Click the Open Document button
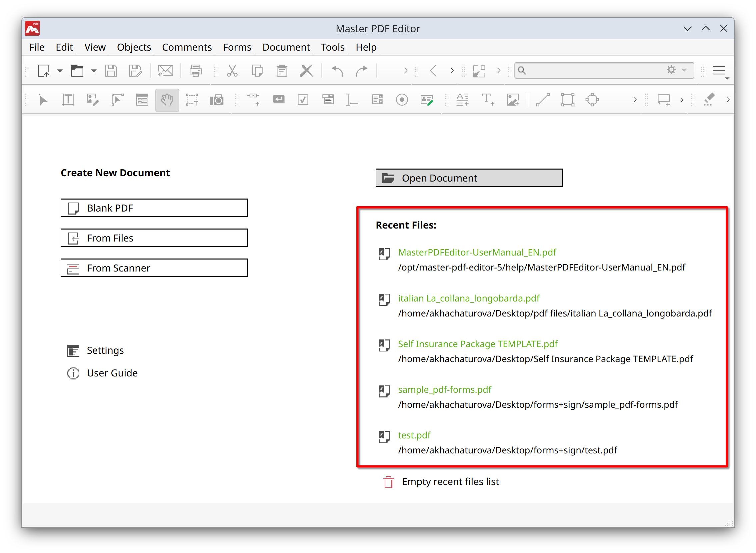The height and width of the screenshot is (553, 756). [469, 178]
